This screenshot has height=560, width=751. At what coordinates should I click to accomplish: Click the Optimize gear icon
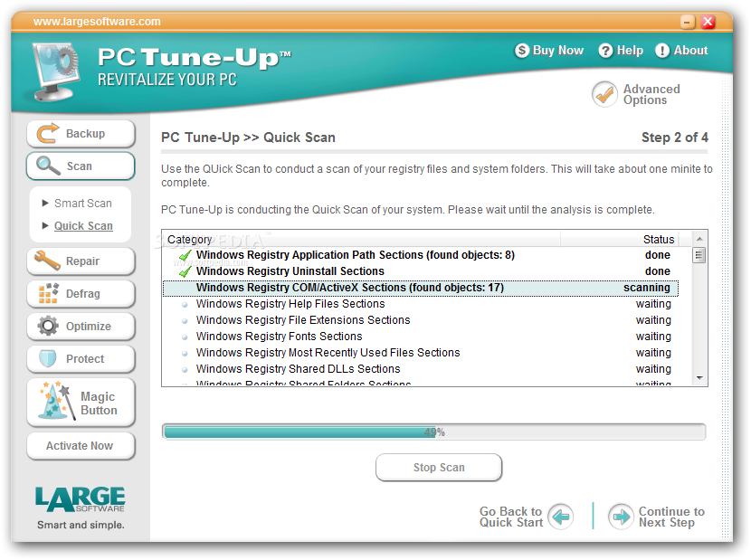48,326
